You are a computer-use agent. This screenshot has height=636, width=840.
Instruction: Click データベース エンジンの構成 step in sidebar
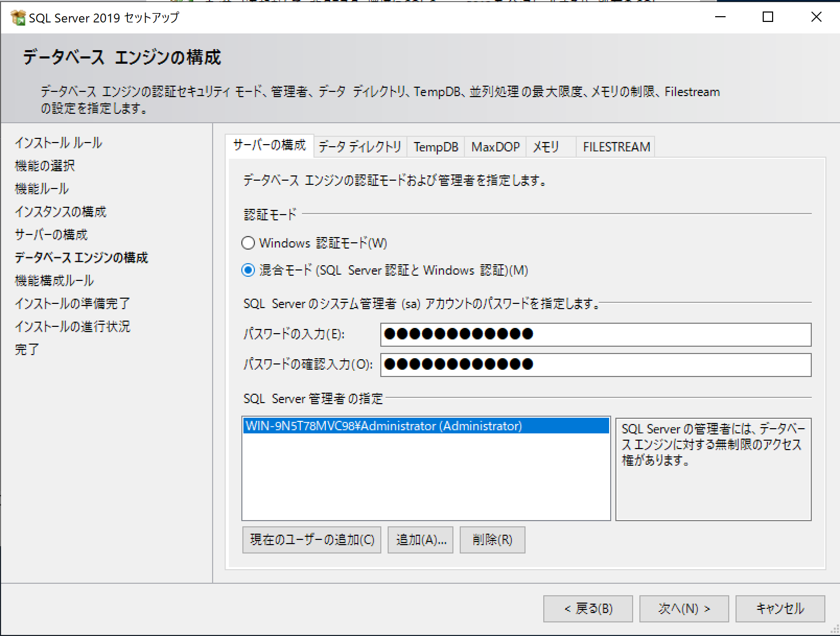coord(81,257)
